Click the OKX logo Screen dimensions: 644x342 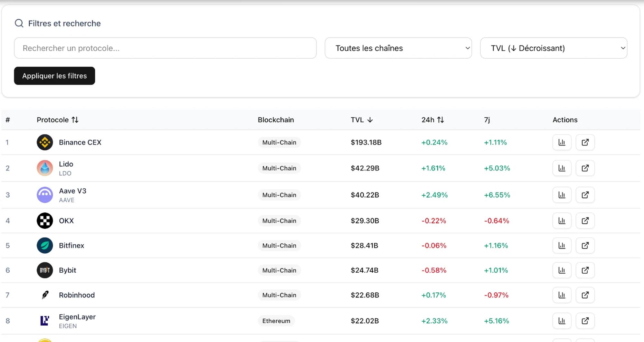[45, 220]
